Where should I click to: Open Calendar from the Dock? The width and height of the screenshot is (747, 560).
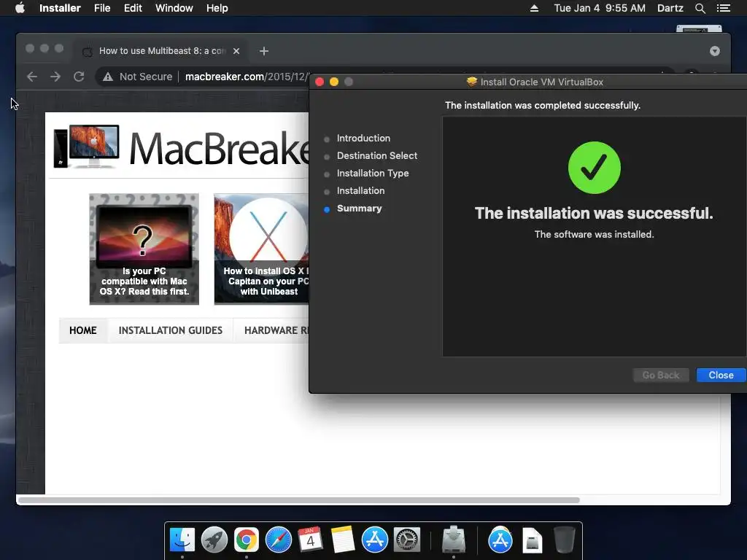tap(310, 540)
